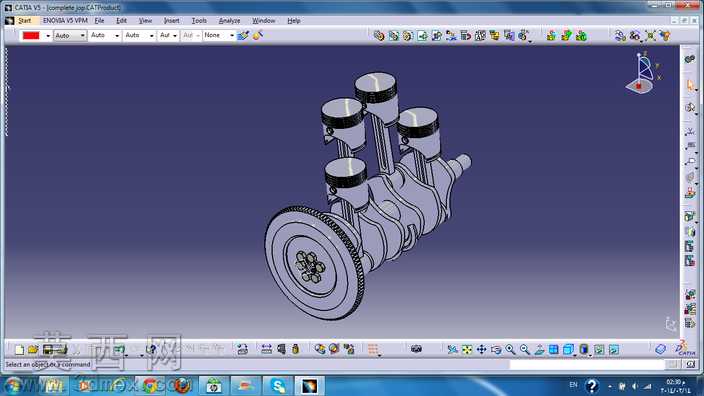Swap visible space
The width and height of the screenshot is (704, 396).
click(614, 349)
